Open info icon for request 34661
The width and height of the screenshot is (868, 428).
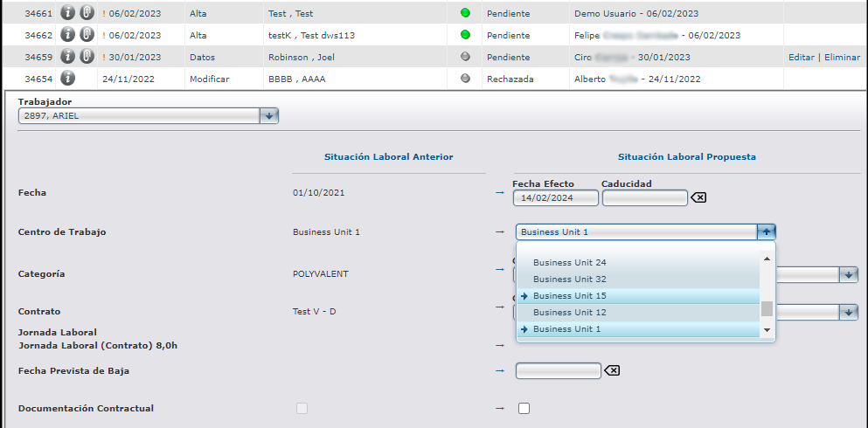[x=67, y=13]
